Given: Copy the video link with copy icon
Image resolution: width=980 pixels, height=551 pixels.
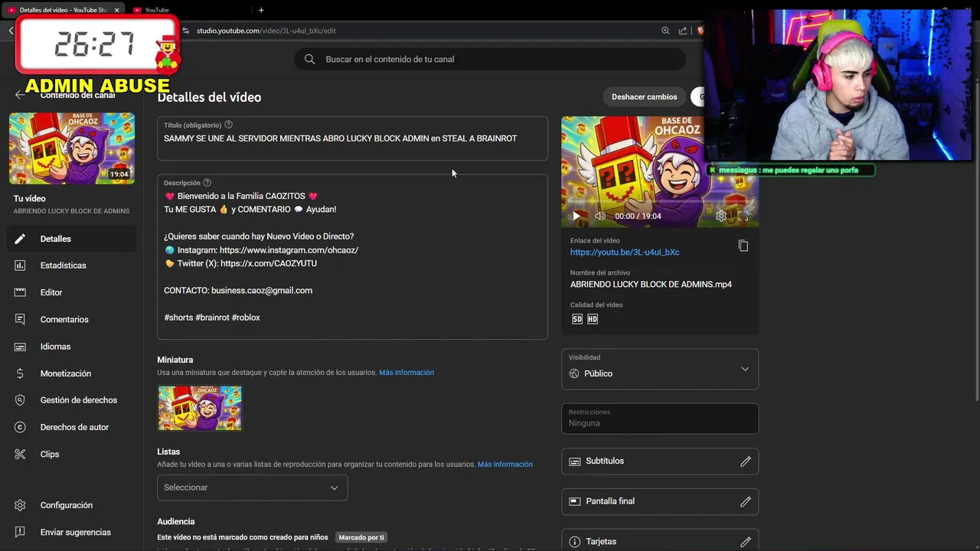Looking at the screenshot, I should [743, 246].
